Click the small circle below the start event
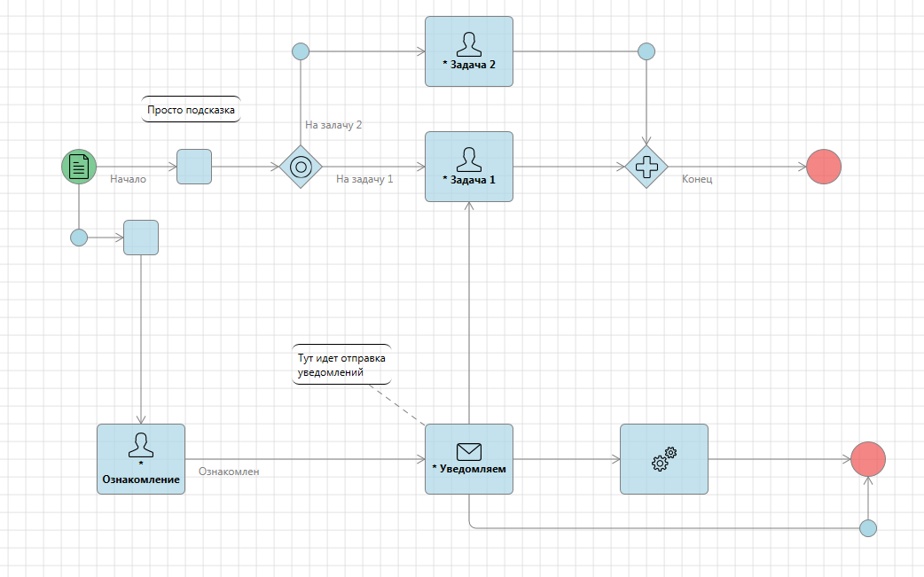Screen dimensions: 924x577 point(79,238)
